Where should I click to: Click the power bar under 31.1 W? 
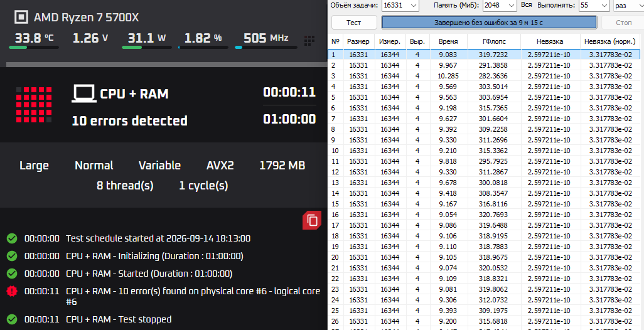(147, 47)
